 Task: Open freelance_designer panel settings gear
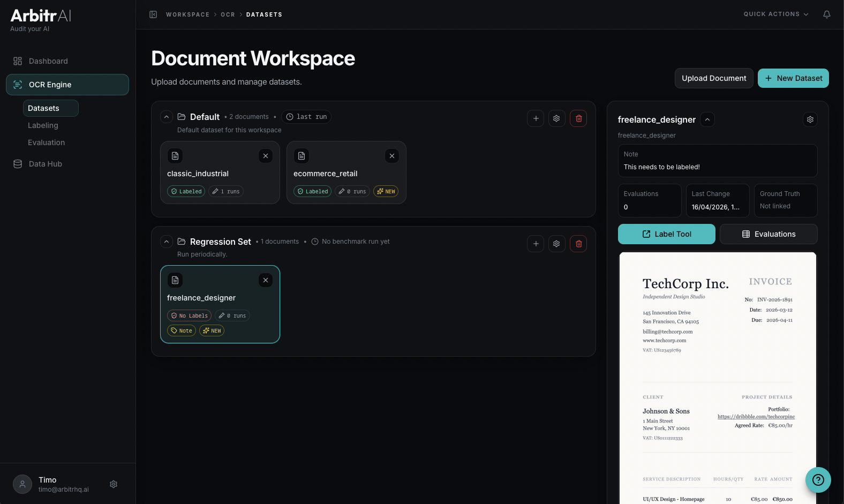[810, 119]
